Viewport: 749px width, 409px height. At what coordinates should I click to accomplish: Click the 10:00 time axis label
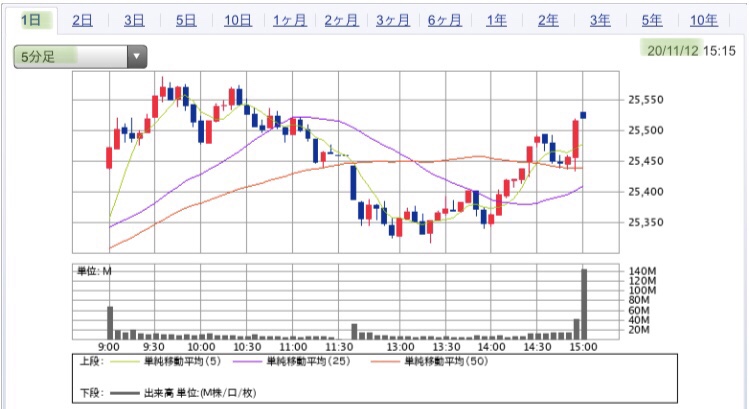pyautogui.click(x=201, y=347)
